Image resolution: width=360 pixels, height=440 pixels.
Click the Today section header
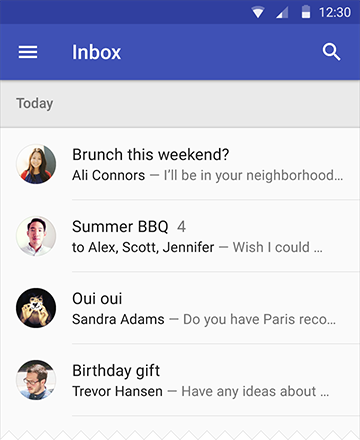(x=180, y=104)
